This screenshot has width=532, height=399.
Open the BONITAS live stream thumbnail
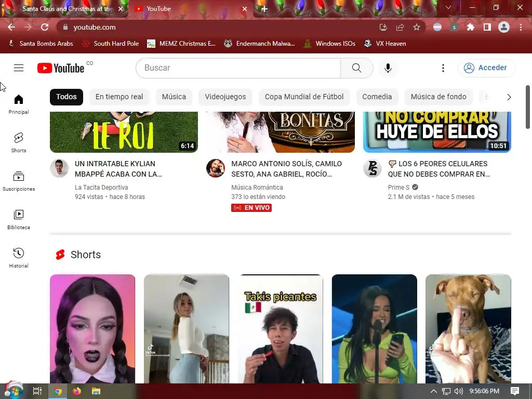[281, 132]
